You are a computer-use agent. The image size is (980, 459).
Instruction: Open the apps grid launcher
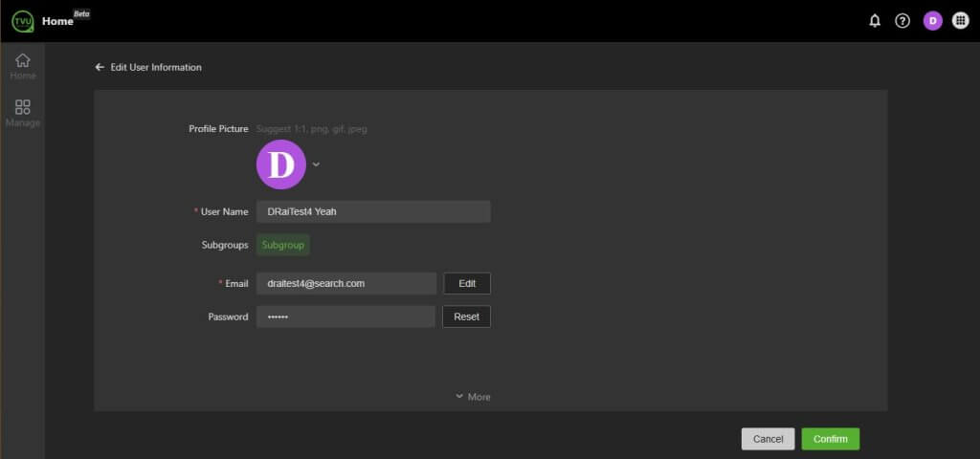960,21
